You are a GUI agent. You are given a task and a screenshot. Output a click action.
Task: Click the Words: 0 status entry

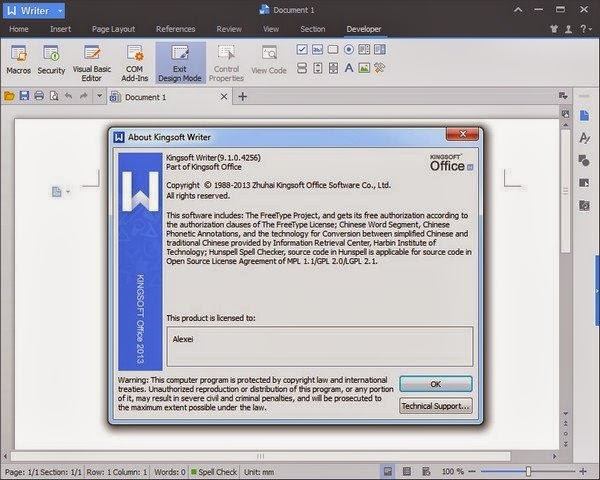point(170,472)
